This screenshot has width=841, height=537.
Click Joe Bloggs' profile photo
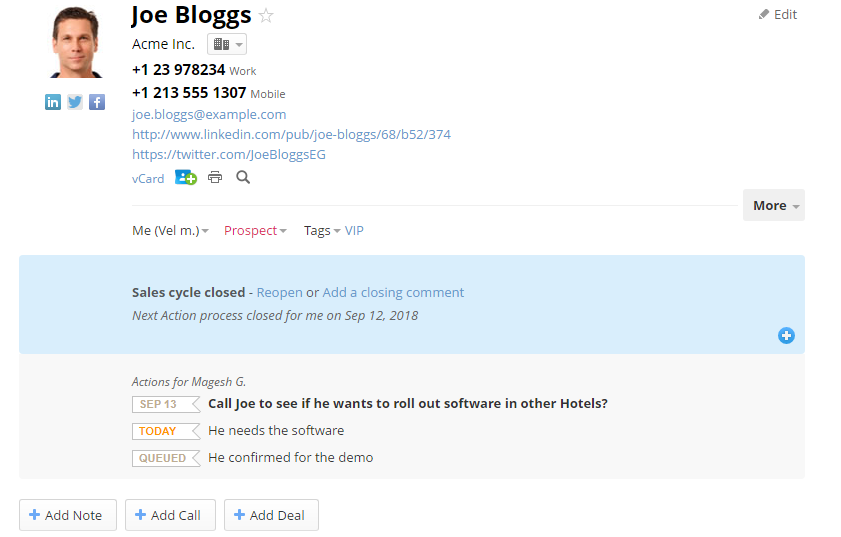[x=76, y=42]
